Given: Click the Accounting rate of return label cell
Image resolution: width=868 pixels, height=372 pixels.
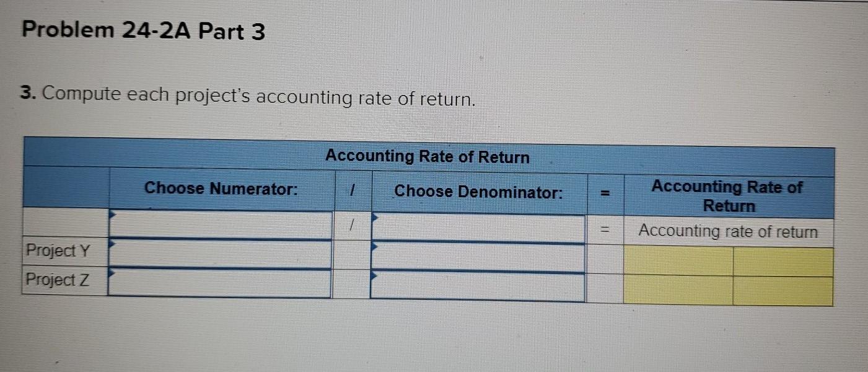Looking at the screenshot, I should 728,229.
